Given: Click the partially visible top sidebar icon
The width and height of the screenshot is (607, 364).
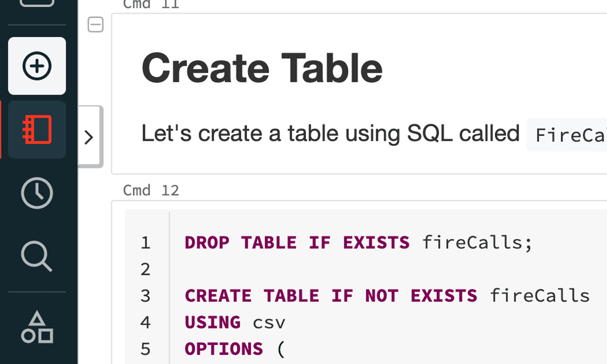Looking at the screenshot, I should point(37,3).
